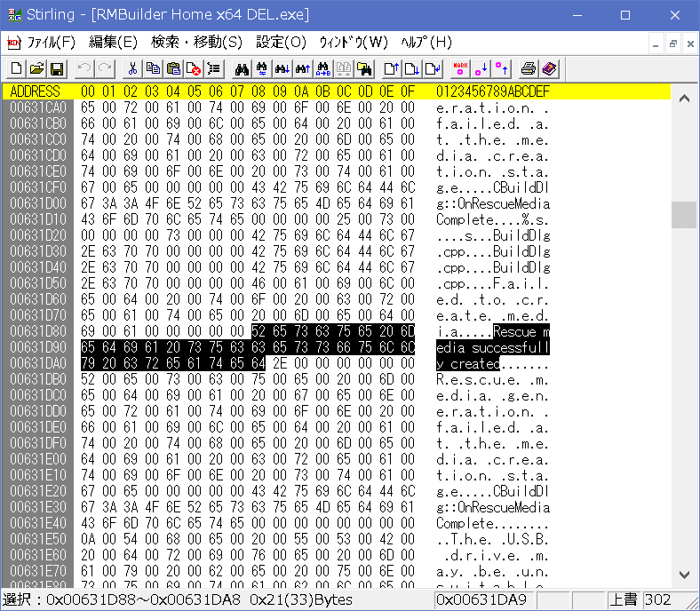Click the '.cpp....F.a.i.l.' text

click(493, 284)
